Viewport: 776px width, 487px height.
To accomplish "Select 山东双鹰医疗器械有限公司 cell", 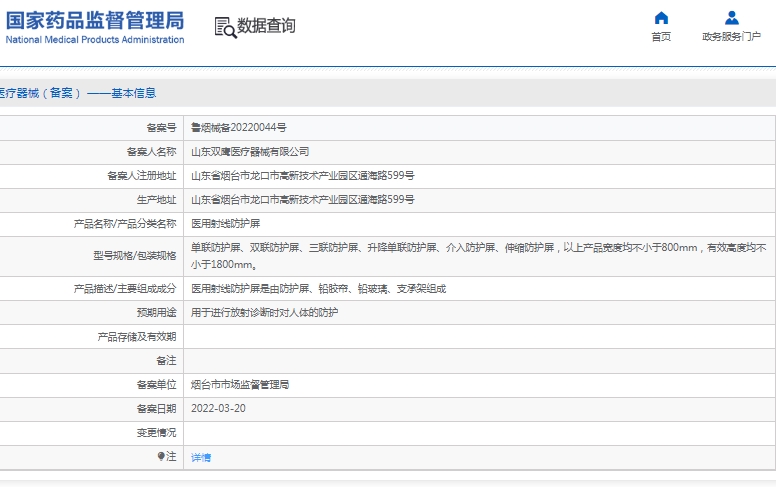I will pos(250,152).
